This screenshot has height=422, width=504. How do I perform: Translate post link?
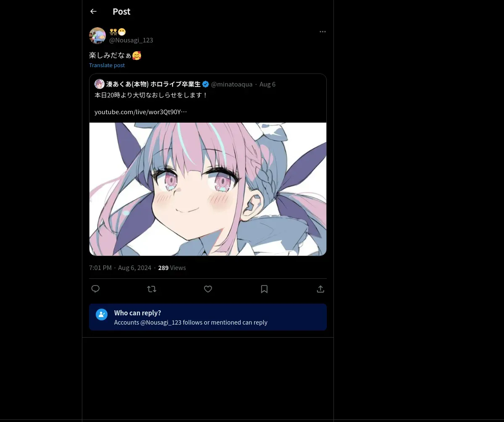click(107, 65)
